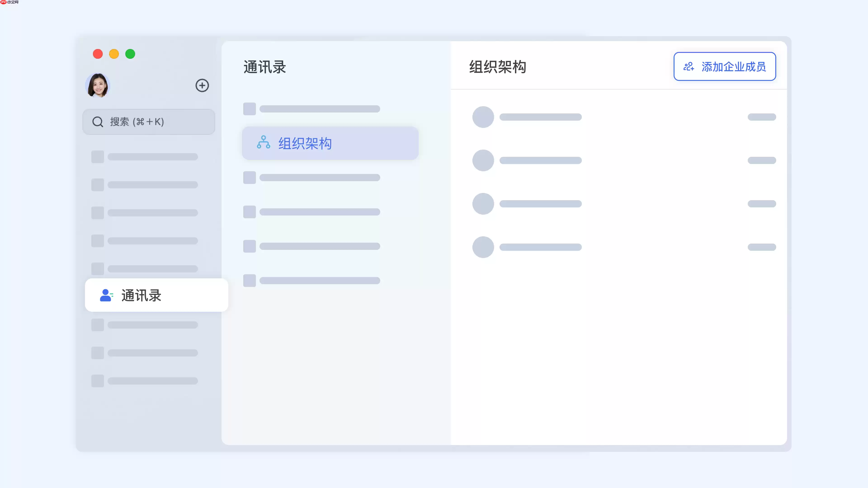Viewport: 868px width, 488px height.
Task: Click the last placeholder icon in 通讯录 column
Action: coord(249,280)
